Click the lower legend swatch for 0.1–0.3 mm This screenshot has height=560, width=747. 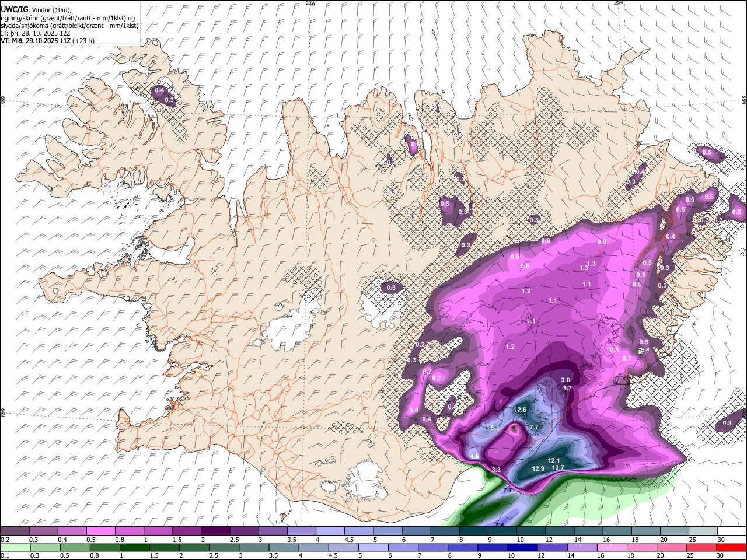16,547
